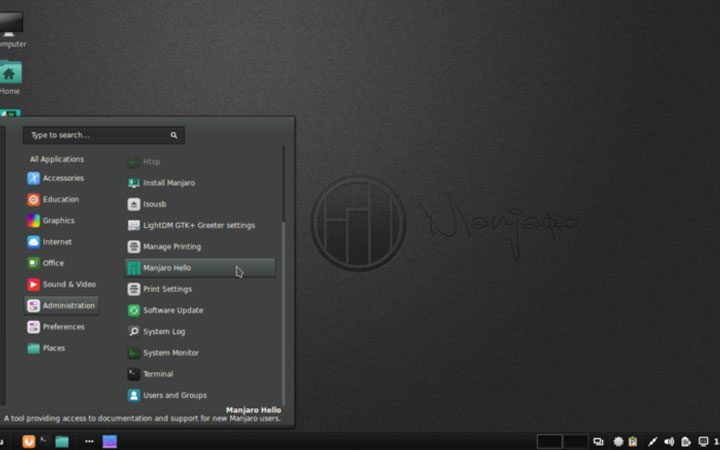Click the Isousb eject-style icon
720x450 pixels.
134,204
